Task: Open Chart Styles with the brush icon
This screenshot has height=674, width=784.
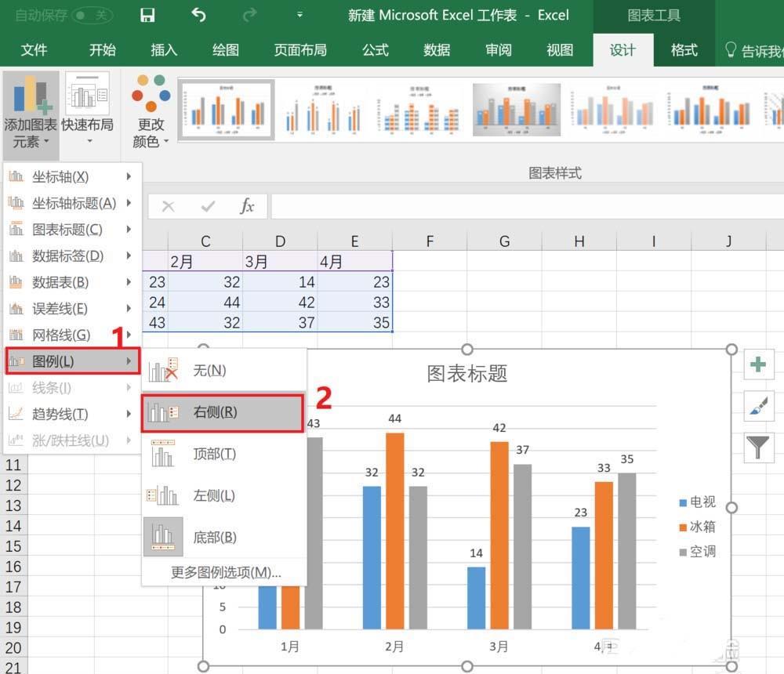Action: (758, 406)
